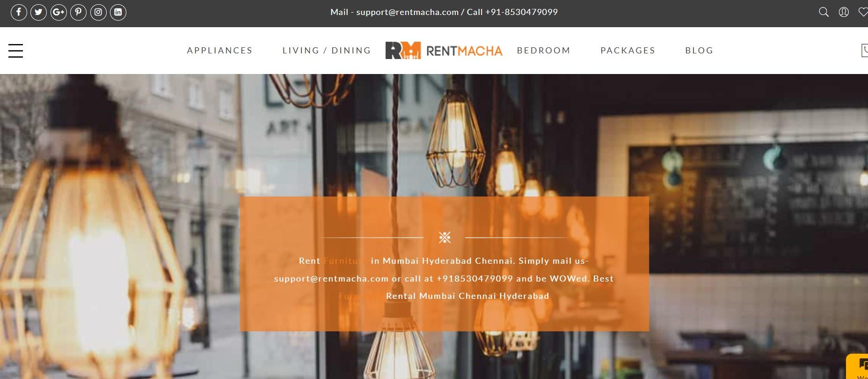
Task: Open the Facebook social icon
Action: [19, 12]
